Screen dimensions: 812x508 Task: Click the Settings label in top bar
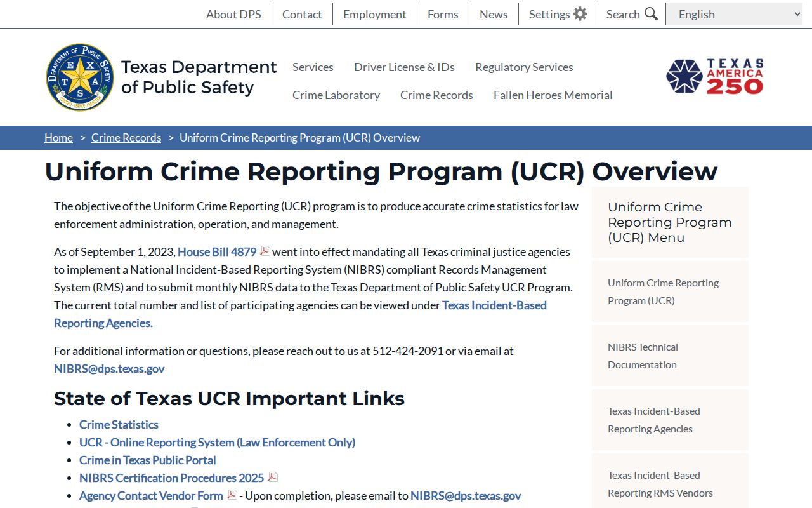coord(549,14)
